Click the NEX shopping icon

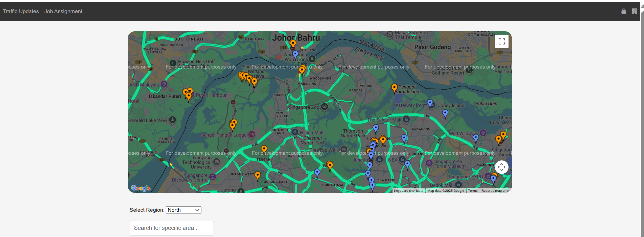pos(402,159)
